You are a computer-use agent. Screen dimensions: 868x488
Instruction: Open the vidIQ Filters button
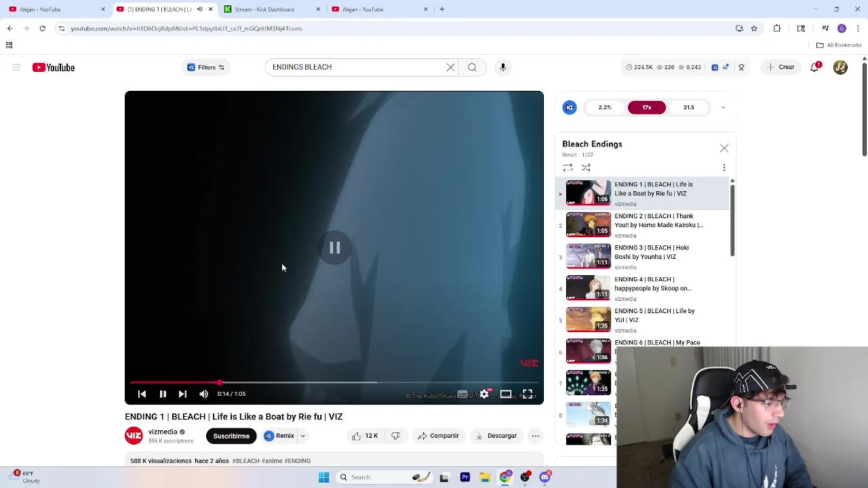205,67
